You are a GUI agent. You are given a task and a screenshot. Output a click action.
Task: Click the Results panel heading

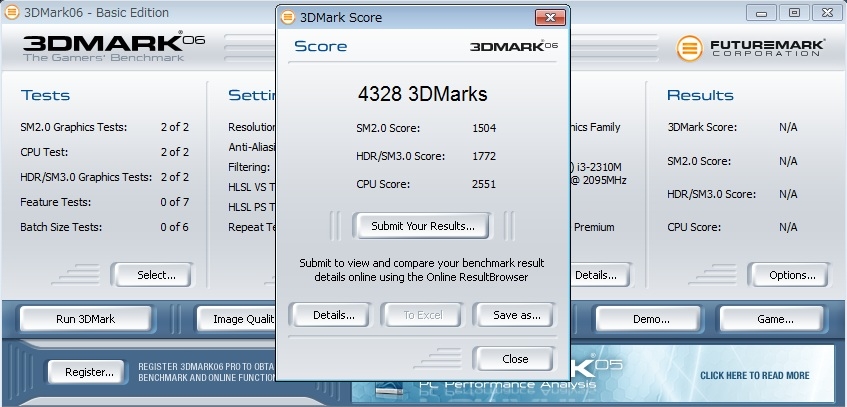700,95
